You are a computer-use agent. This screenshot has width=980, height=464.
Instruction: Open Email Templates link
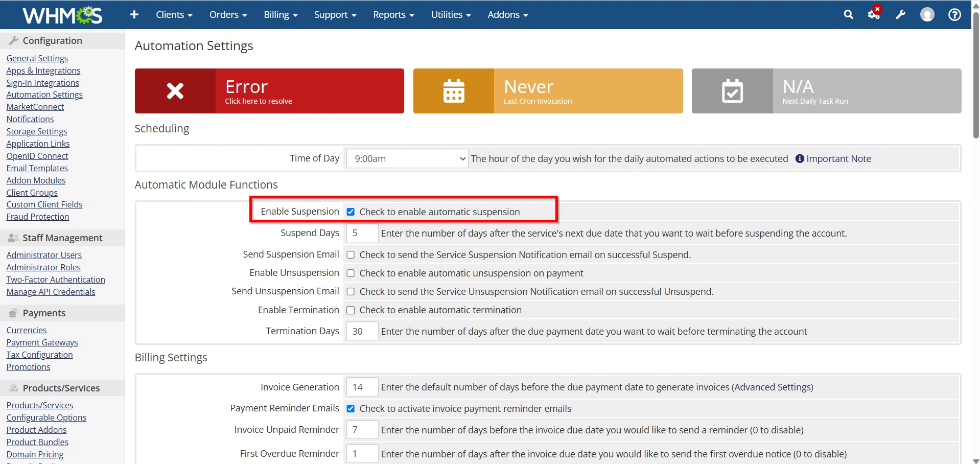37,168
